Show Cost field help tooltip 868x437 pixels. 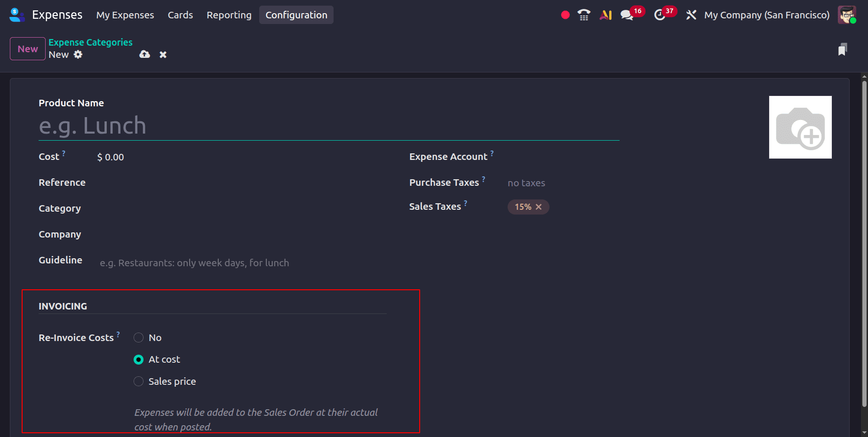64,153
